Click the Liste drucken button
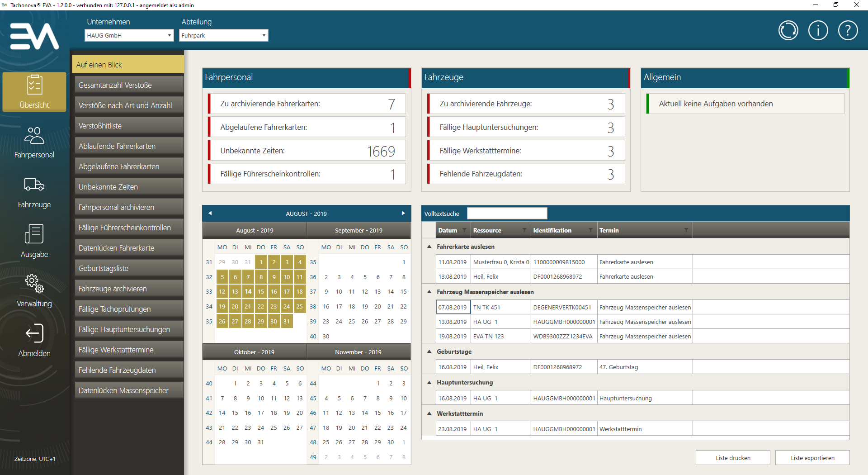Screen dimensions: 868x475 (x=732, y=458)
